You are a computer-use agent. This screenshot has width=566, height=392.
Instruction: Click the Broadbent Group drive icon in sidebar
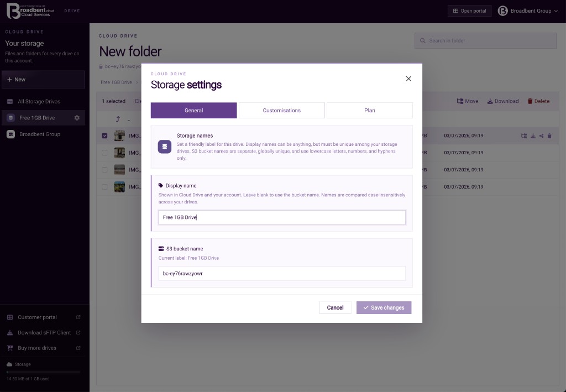coord(11,134)
